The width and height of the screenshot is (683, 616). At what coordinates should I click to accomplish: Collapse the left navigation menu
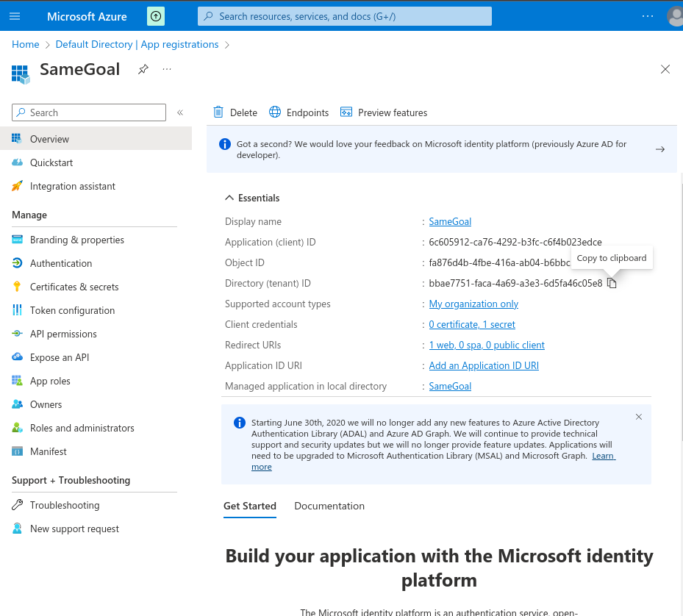180,112
